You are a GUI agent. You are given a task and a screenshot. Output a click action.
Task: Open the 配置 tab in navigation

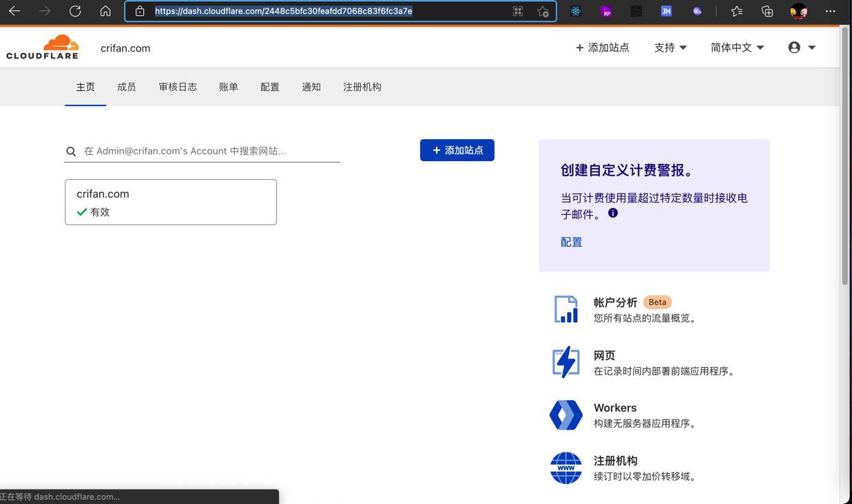click(x=270, y=87)
